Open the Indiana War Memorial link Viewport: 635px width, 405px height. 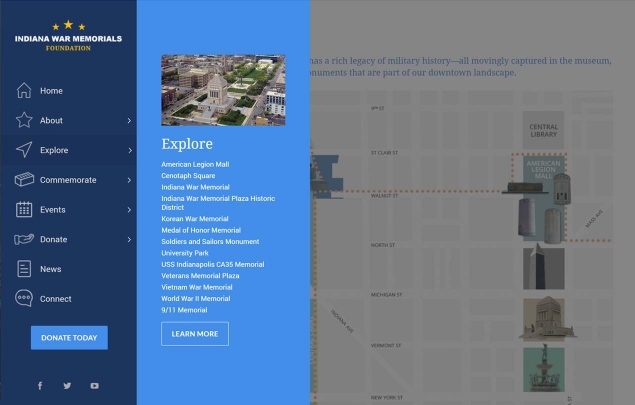[x=195, y=187]
